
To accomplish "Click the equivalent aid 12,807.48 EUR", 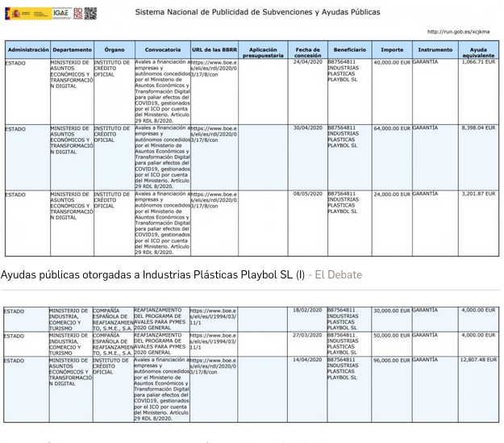I will tap(478, 360).
